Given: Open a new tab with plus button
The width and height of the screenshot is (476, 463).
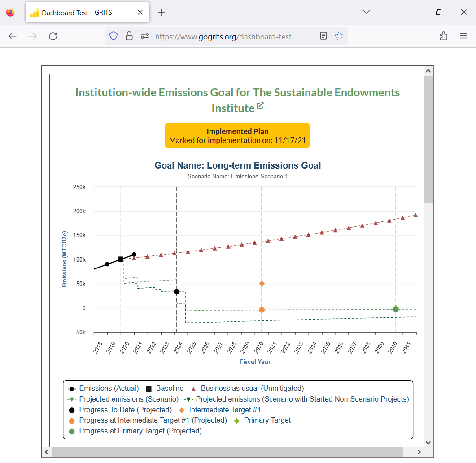Looking at the screenshot, I should (161, 13).
